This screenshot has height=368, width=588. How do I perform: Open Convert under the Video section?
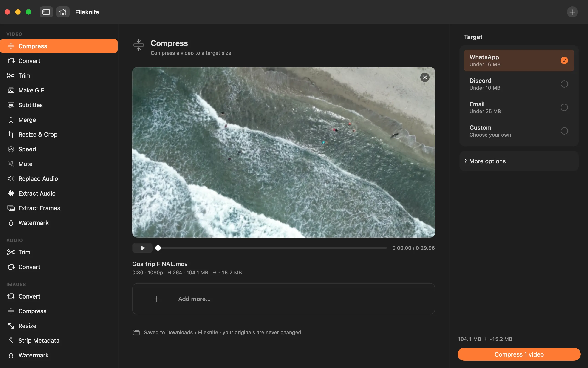(x=59, y=60)
